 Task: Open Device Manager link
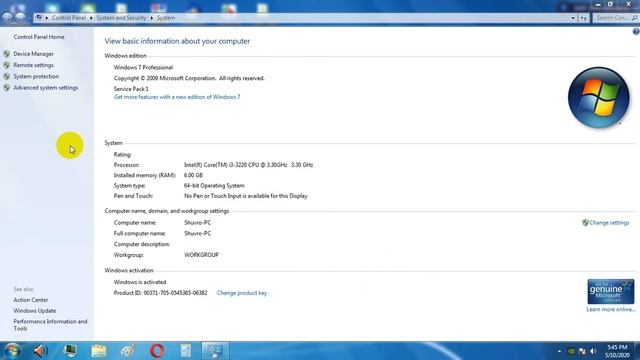33,54
